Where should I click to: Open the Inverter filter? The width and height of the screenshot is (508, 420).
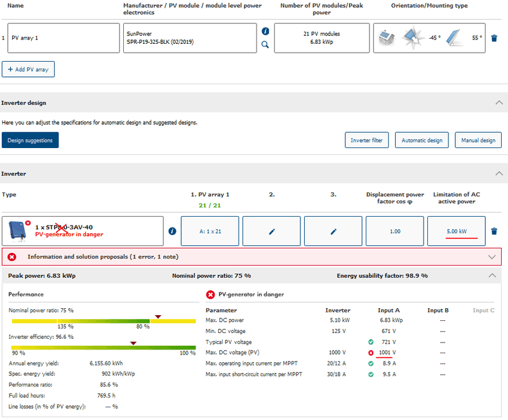[366, 140]
